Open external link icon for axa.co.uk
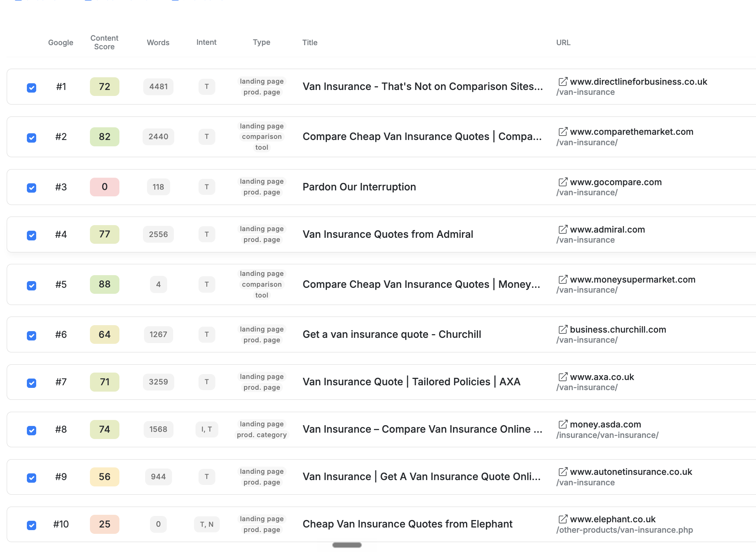Viewport: 756px width, 554px height. point(563,377)
